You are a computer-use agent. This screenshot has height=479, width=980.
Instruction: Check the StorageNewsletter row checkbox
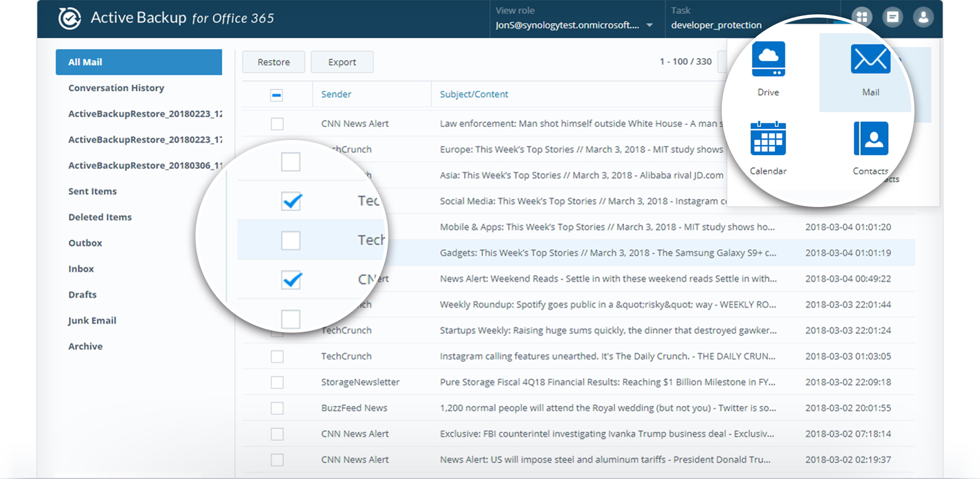click(277, 382)
